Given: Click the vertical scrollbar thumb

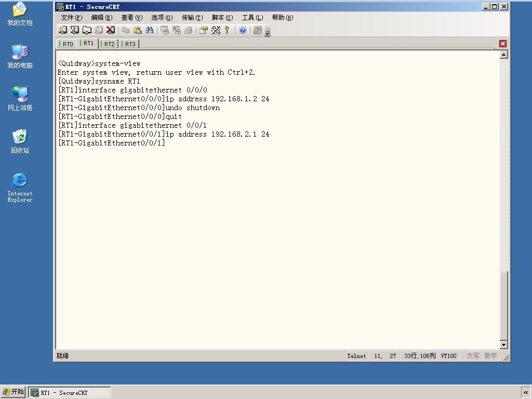Looking at the screenshot, I should coord(504,305).
